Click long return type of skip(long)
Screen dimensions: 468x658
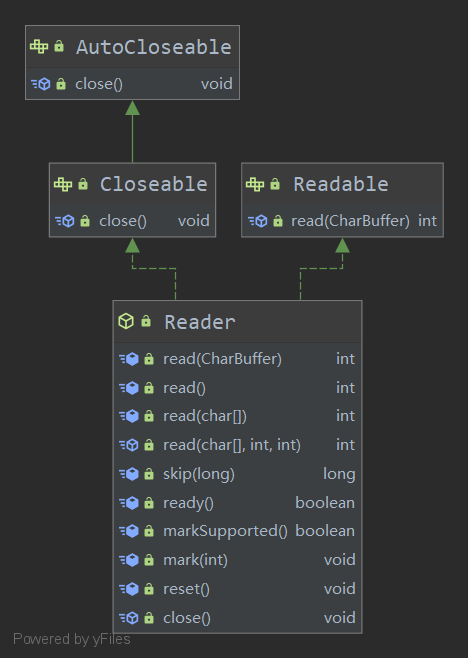tap(339, 474)
